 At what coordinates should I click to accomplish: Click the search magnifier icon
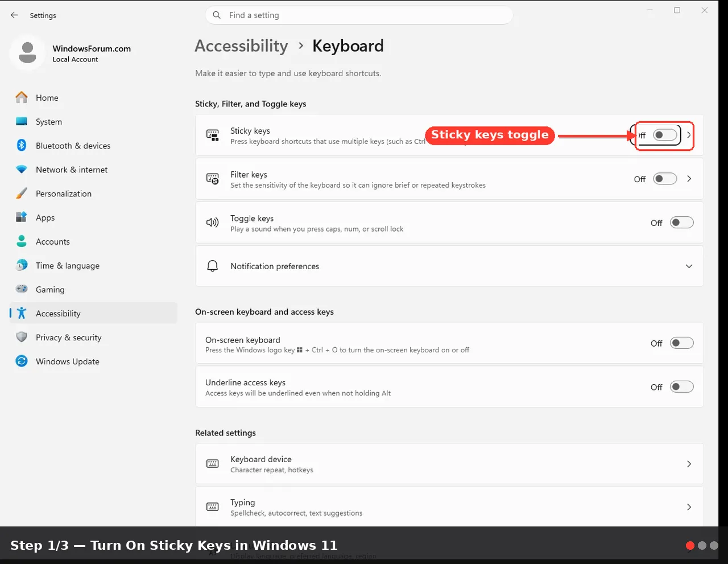[x=217, y=15]
